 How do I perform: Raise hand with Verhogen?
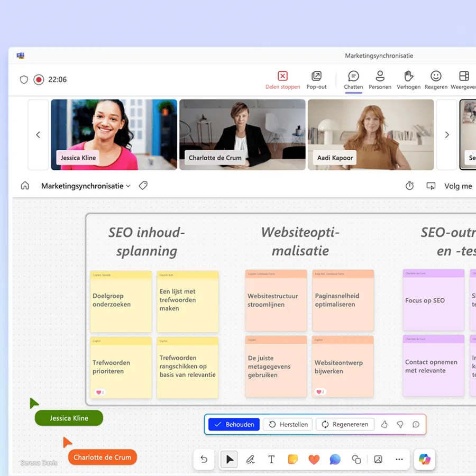(409, 80)
